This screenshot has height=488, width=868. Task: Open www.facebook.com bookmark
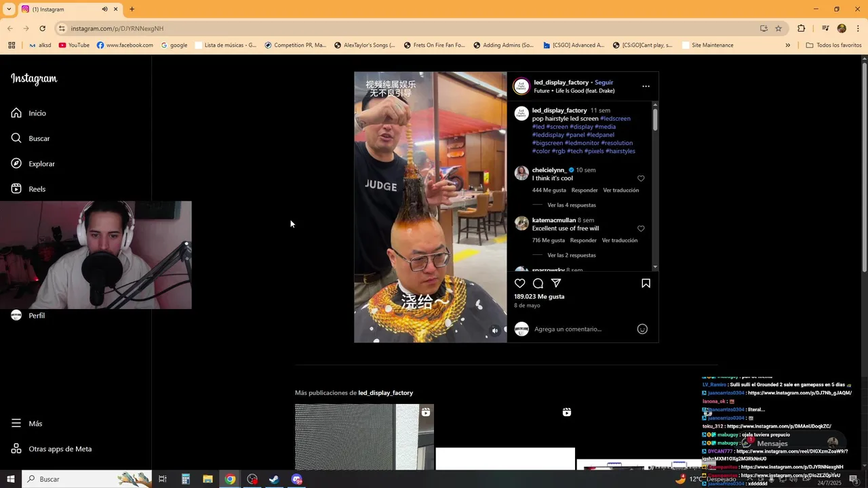[x=125, y=45]
